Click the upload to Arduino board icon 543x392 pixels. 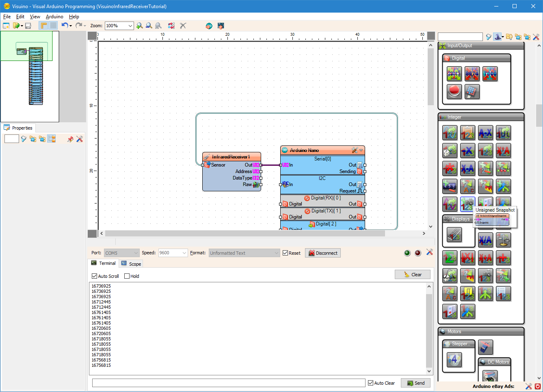(221, 26)
